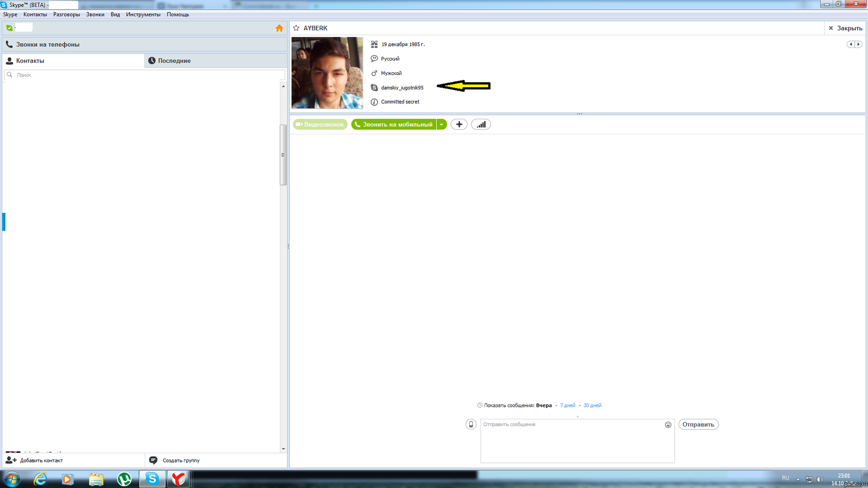Show messages from the last 30 дней

pyautogui.click(x=592, y=405)
